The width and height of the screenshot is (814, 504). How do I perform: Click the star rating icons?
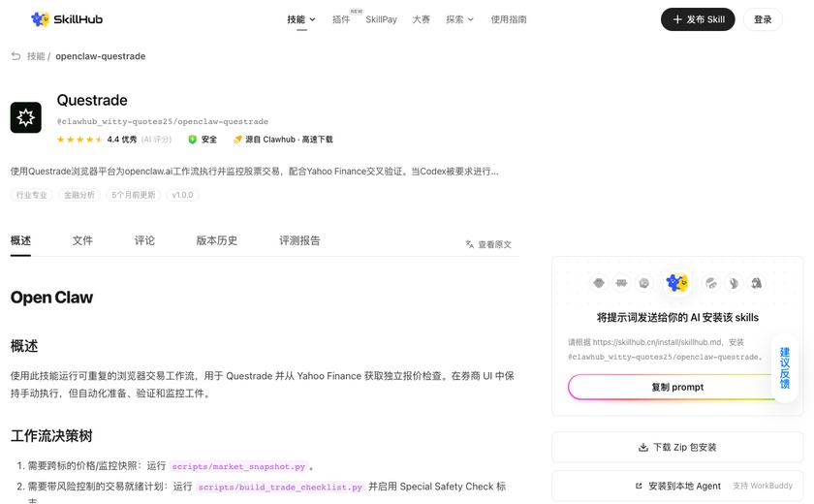click(78, 140)
